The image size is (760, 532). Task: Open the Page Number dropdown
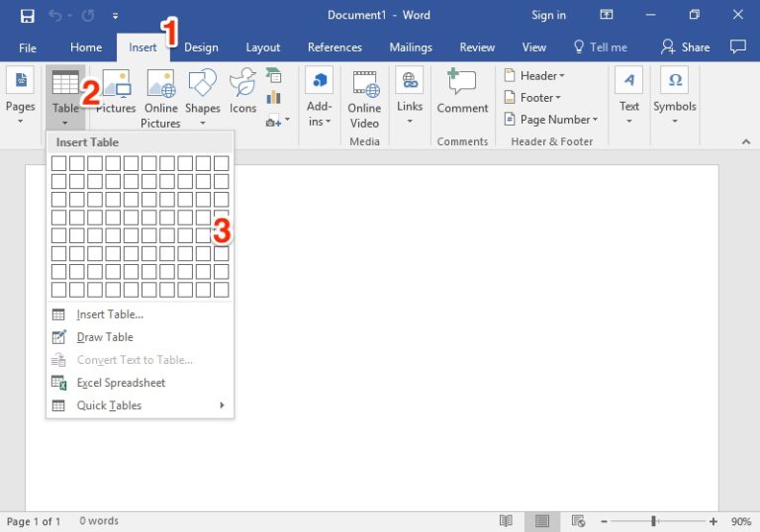click(550, 120)
